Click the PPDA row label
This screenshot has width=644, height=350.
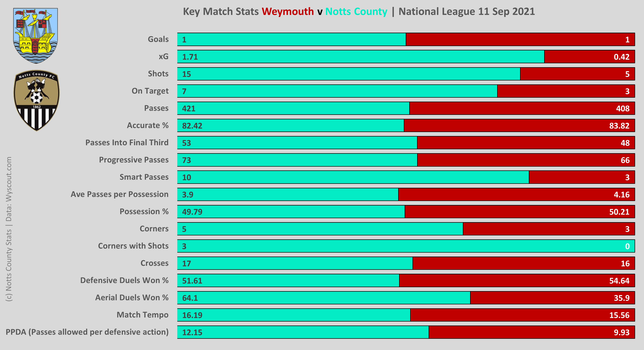[87, 332]
